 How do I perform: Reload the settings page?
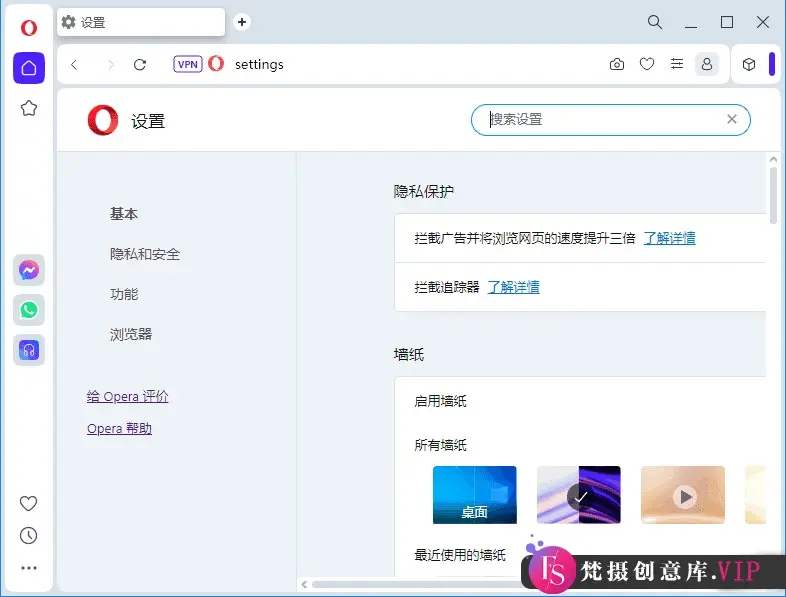(140, 64)
